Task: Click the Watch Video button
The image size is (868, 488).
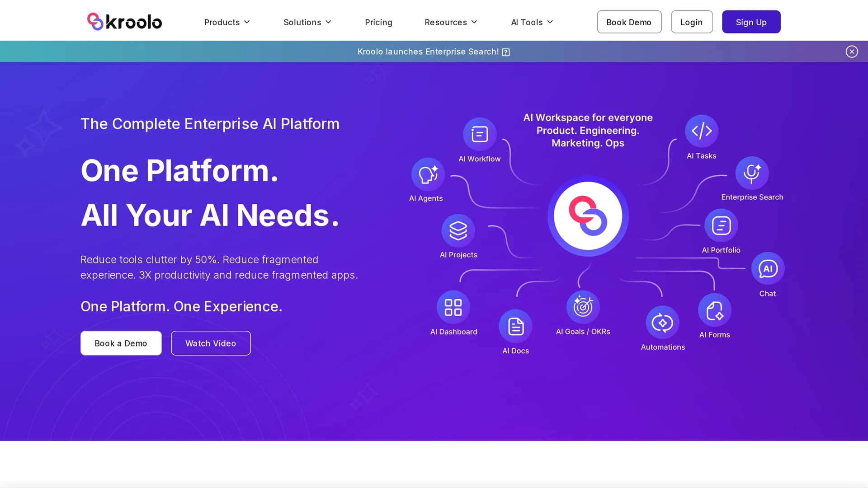Action: [x=211, y=343]
